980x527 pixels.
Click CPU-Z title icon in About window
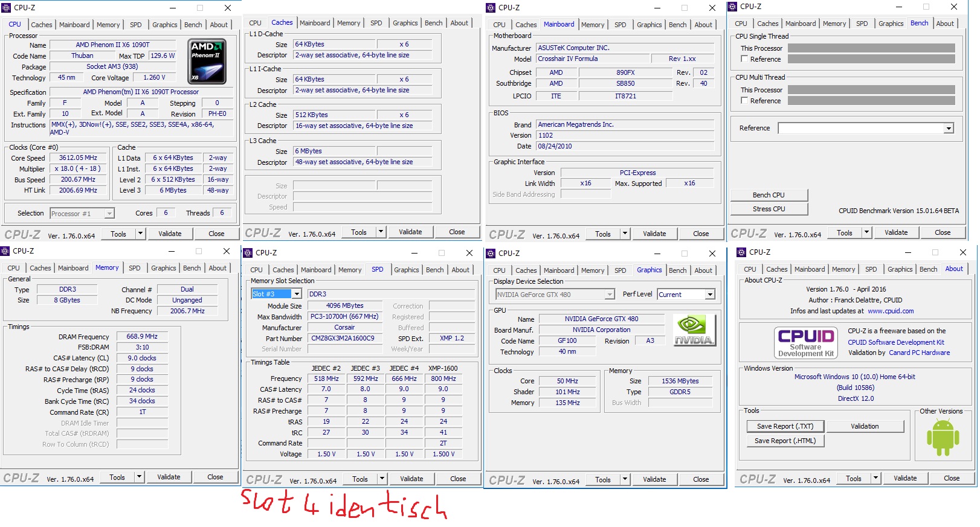coord(742,252)
